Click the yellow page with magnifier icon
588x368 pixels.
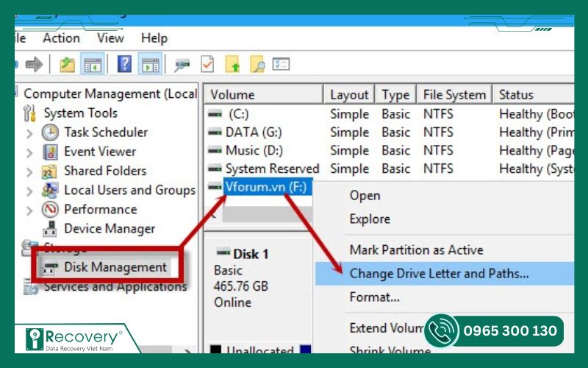[257, 64]
